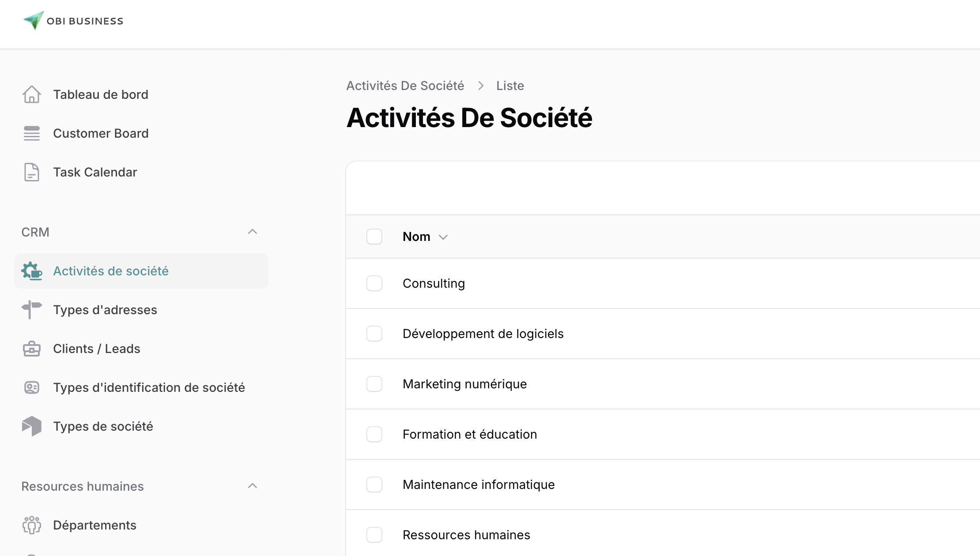Collapse the CRM section chevron
Viewport: 980px width, 556px height.
[x=253, y=232]
